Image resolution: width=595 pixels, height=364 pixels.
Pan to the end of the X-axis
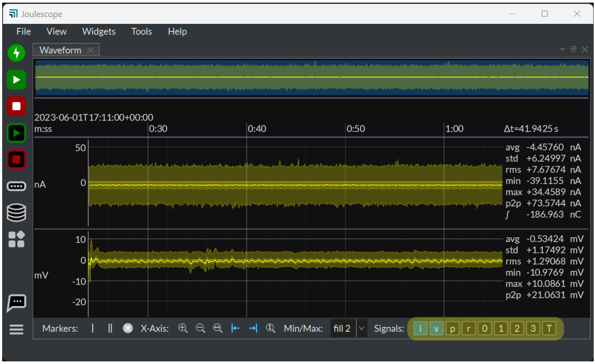pos(253,328)
